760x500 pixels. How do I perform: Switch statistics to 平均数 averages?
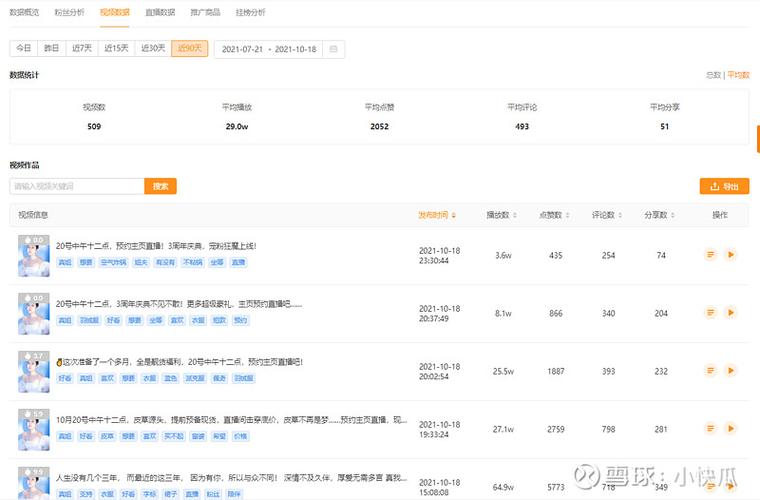click(739, 75)
